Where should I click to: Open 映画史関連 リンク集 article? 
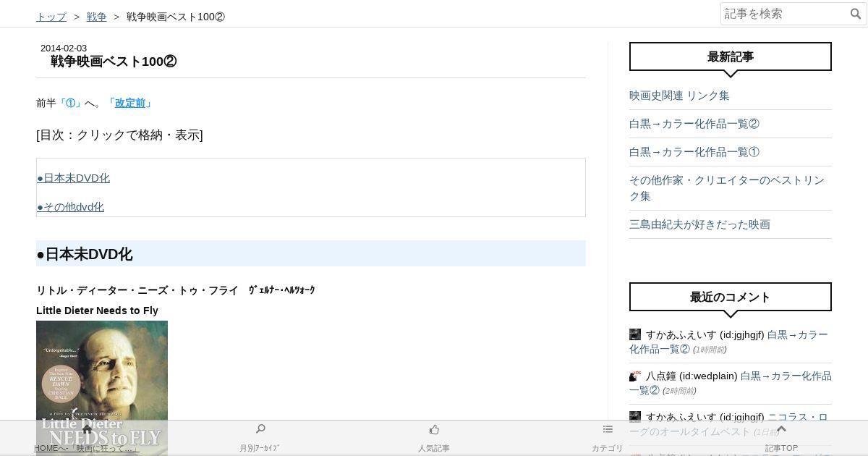click(679, 96)
